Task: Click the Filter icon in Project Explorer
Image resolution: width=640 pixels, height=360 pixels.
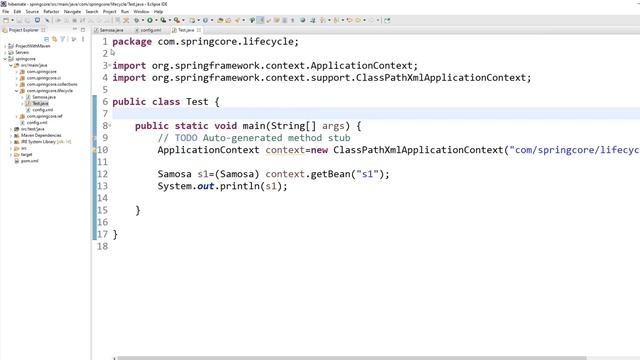Action: pyautogui.click(x=63, y=39)
